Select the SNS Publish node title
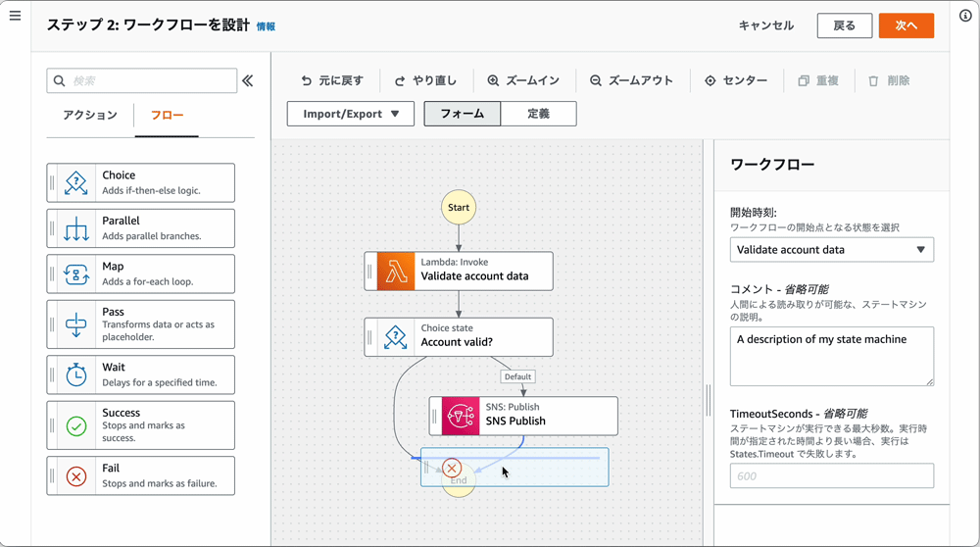This screenshot has width=980, height=547. (x=515, y=421)
